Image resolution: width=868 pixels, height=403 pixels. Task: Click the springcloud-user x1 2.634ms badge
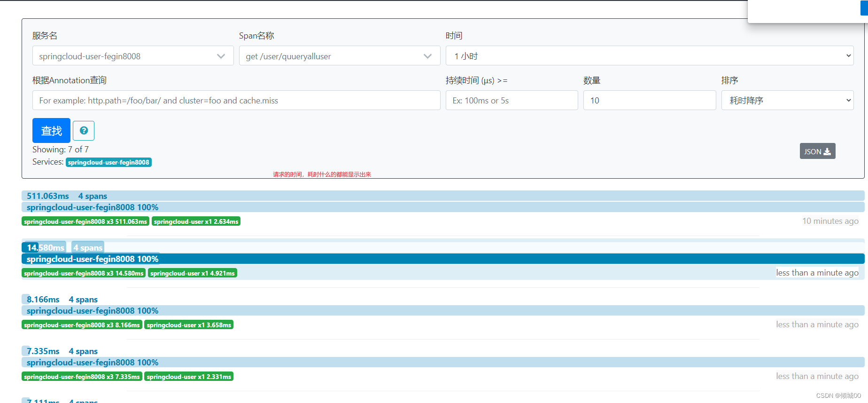pyautogui.click(x=196, y=221)
